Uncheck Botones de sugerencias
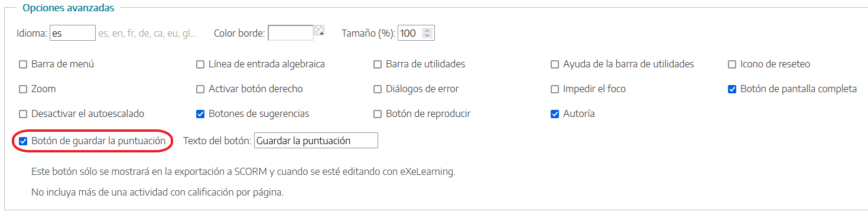 (200, 114)
